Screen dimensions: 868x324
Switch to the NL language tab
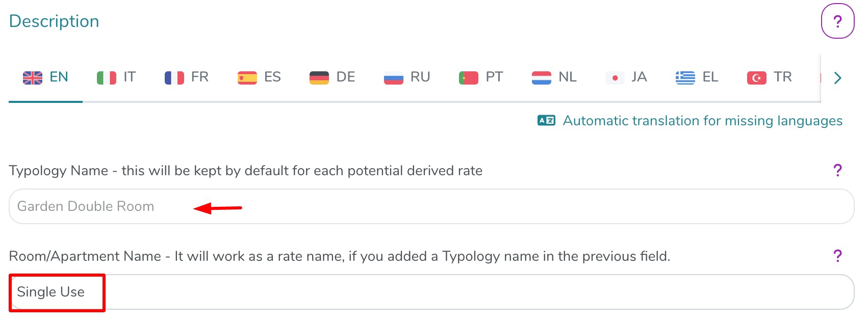click(554, 77)
